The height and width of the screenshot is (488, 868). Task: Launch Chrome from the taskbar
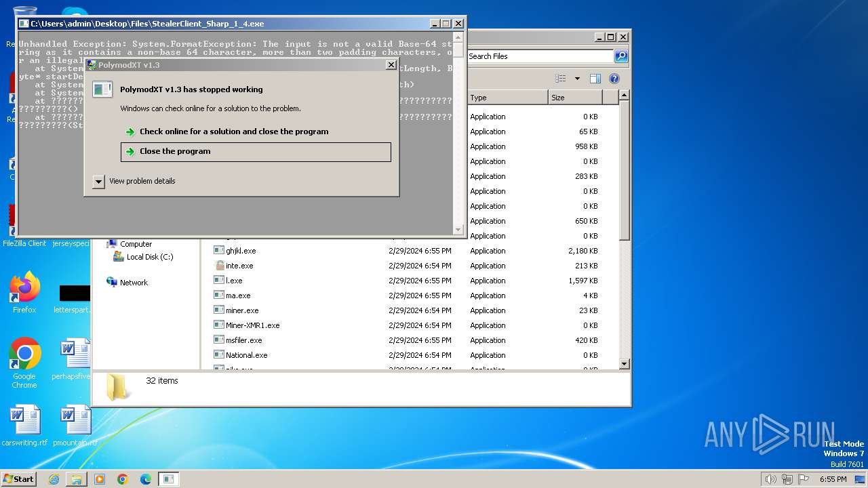(123, 479)
